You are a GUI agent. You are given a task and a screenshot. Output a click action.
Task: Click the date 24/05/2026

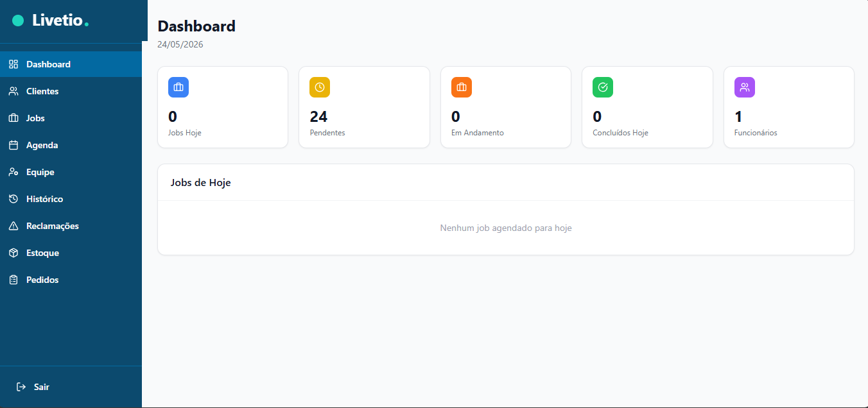point(180,45)
